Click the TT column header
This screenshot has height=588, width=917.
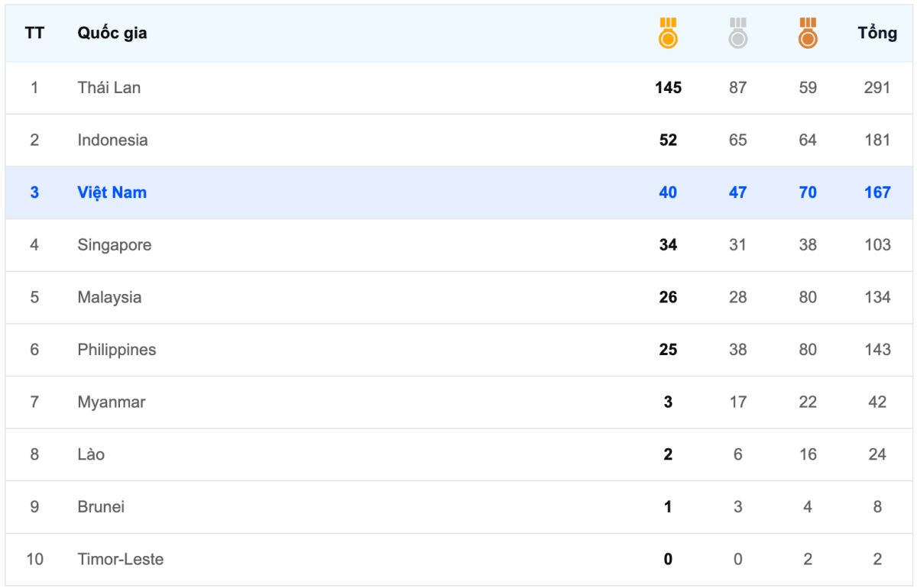[x=34, y=33]
